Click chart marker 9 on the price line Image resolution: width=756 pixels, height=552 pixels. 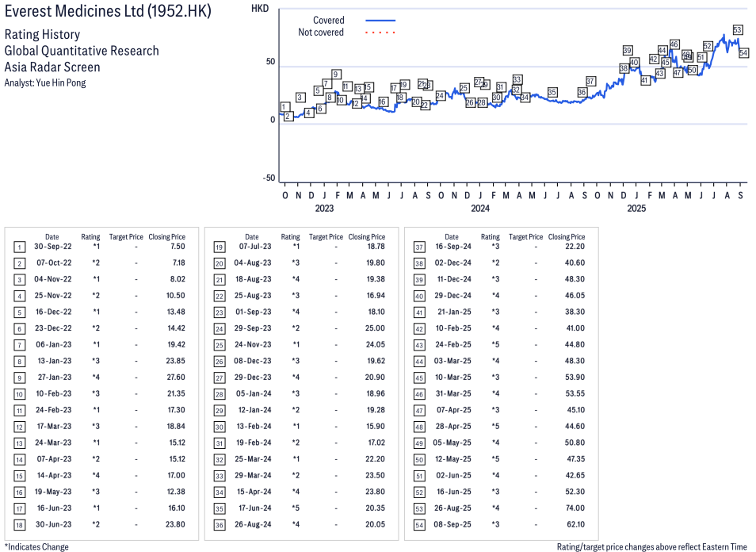tap(336, 75)
